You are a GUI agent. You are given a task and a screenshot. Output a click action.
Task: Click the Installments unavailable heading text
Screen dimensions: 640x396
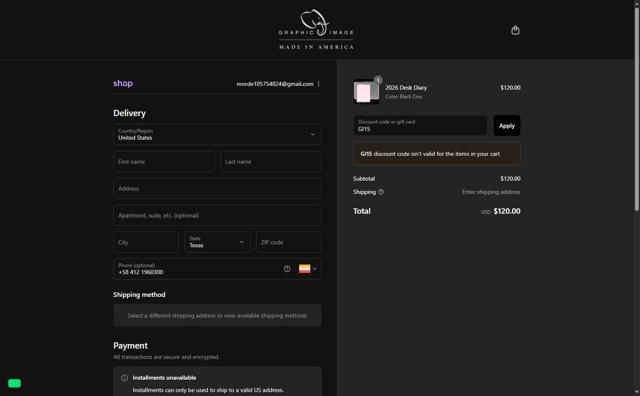click(164, 378)
